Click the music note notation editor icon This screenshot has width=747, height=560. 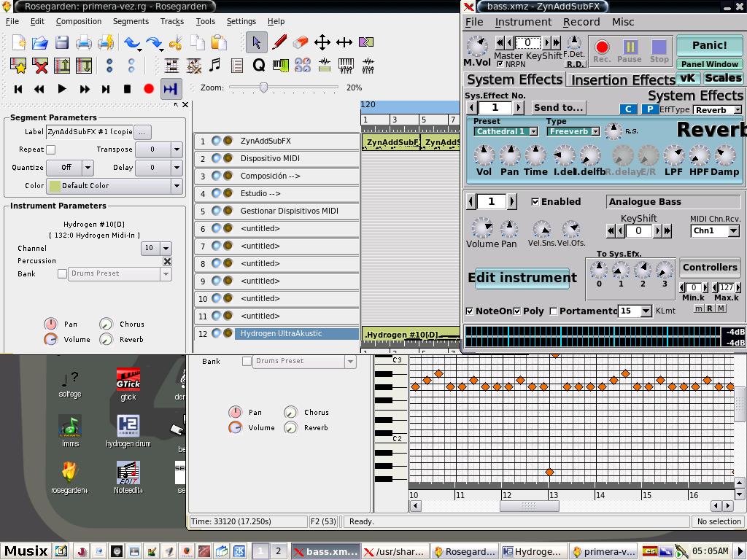coord(214,66)
